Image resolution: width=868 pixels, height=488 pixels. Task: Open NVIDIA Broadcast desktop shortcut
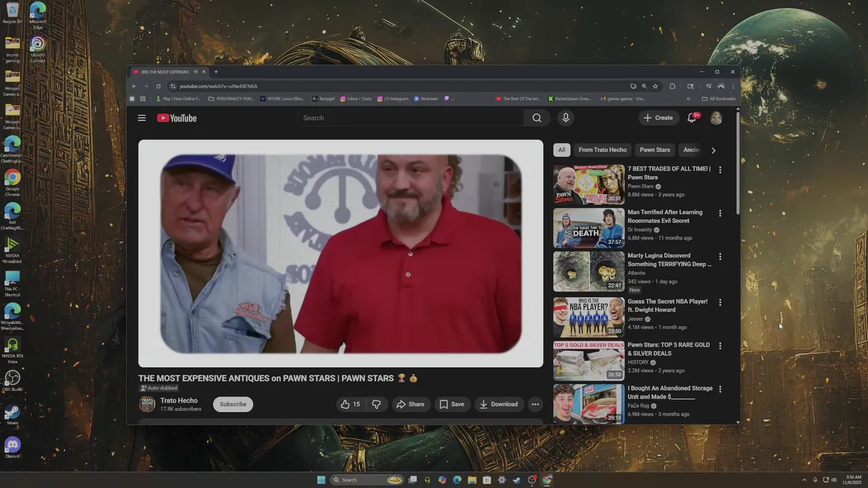point(12,249)
